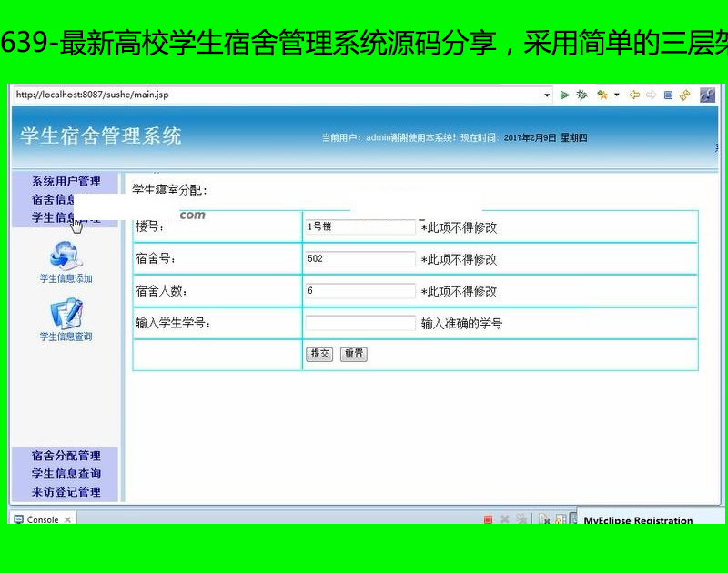Click the yellow refresh/sync arrows icon
Viewport: 728px width, 573px height.
point(685,95)
